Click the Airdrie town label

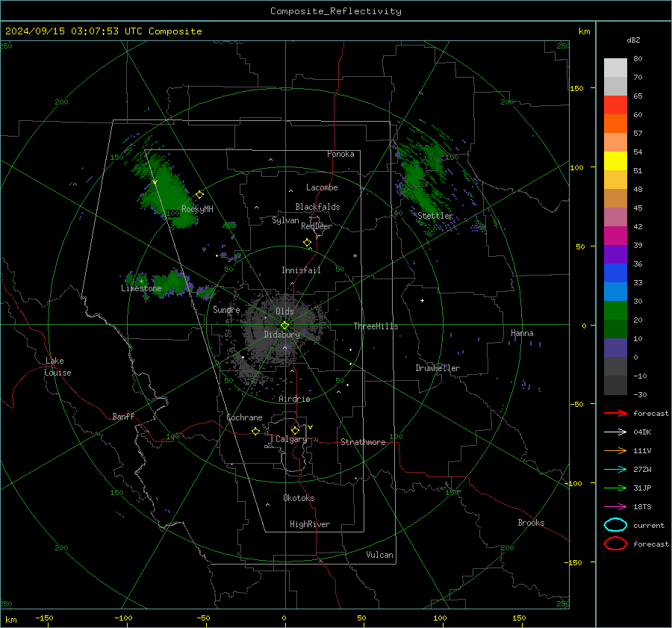294,399
